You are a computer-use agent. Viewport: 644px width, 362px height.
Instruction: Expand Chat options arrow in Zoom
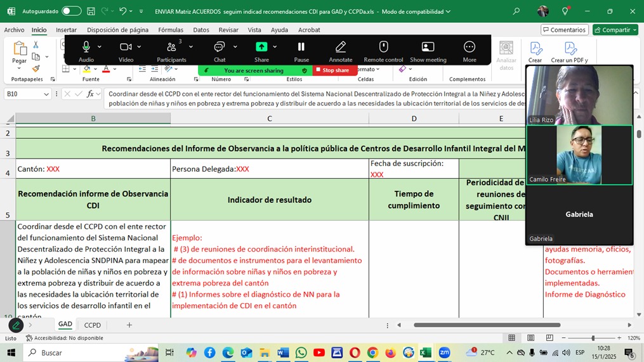pos(235,47)
